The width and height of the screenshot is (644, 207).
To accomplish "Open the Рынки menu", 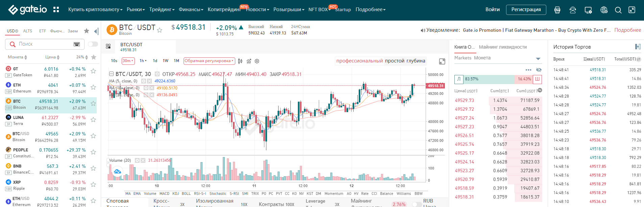I will (136, 9).
